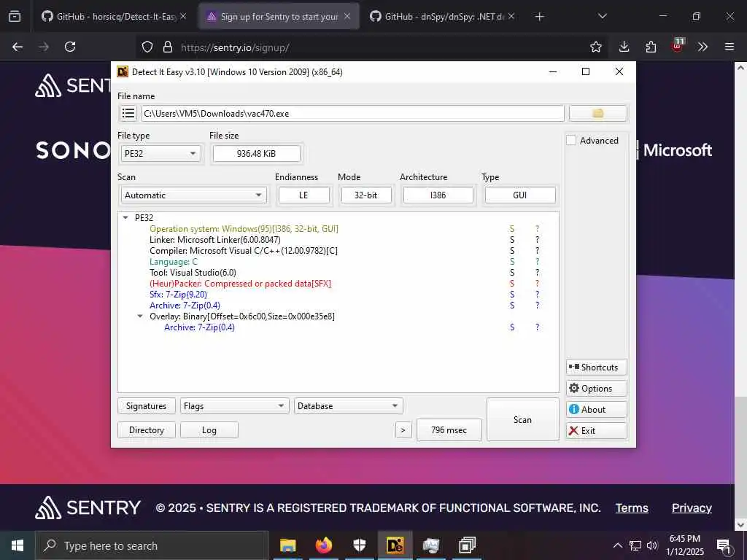Open Privacy link in Sentry footer

coord(692,508)
